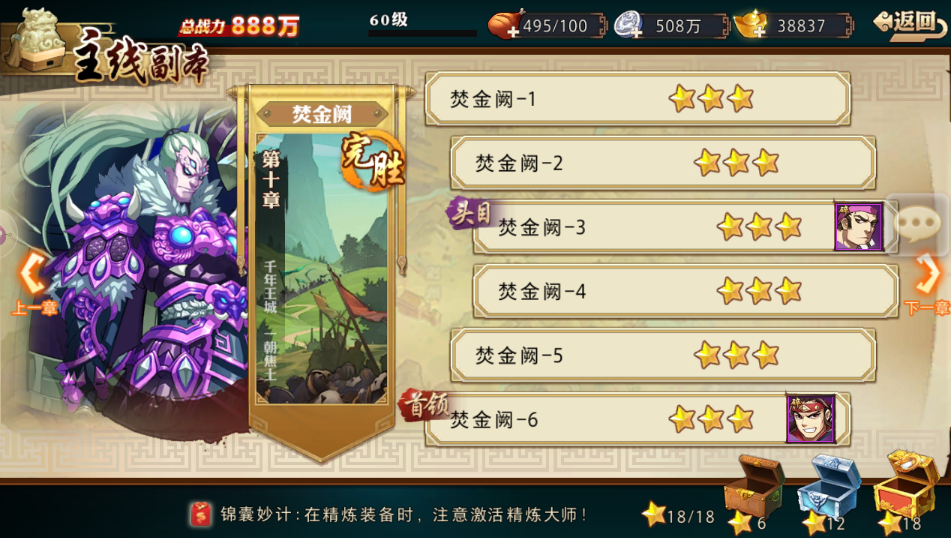The image size is (951, 538).
Task: Select stage 焚金阙-5
Action: [663, 355]
